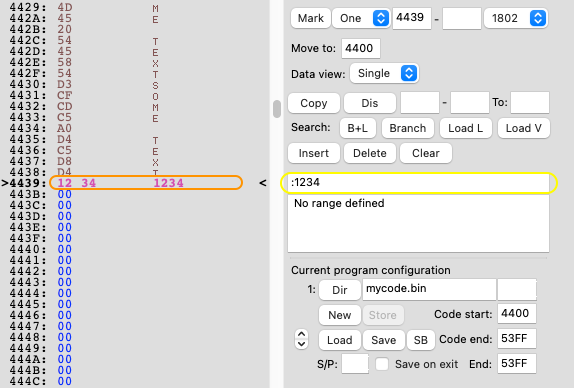Click the vertical scrollbar thumb of memory list
574x388 pixels.
pyautogui.click(x=277, y=109)
